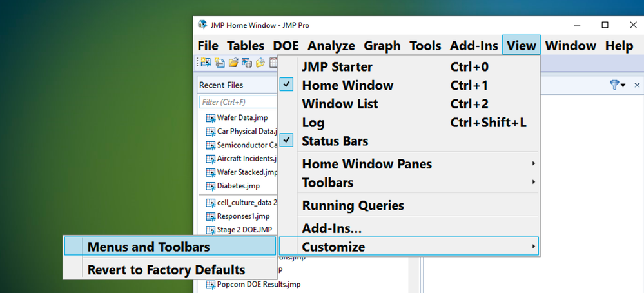Select the Semiconductor Ca… recent file
The width and height of the screenshot is (644, 293).
click(248, 145)
